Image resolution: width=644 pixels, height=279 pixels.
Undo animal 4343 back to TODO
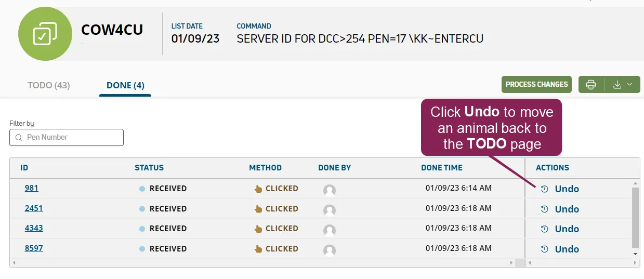pyautogui.click(x=567, y=229)
